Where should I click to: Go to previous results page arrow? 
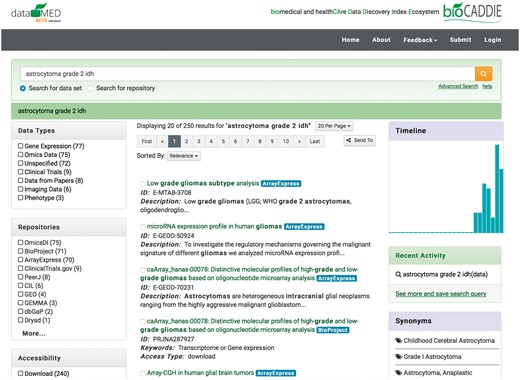[162, 141]
